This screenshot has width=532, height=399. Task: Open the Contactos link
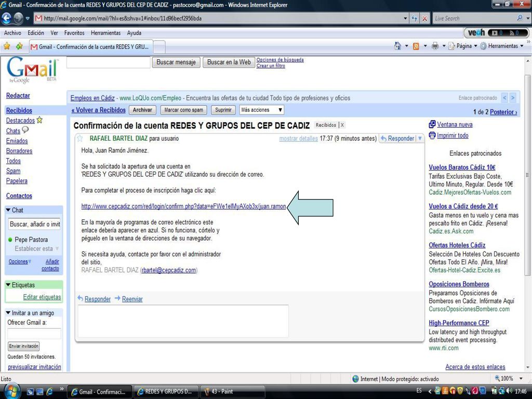pyautogui.click(x=19, y=196)
